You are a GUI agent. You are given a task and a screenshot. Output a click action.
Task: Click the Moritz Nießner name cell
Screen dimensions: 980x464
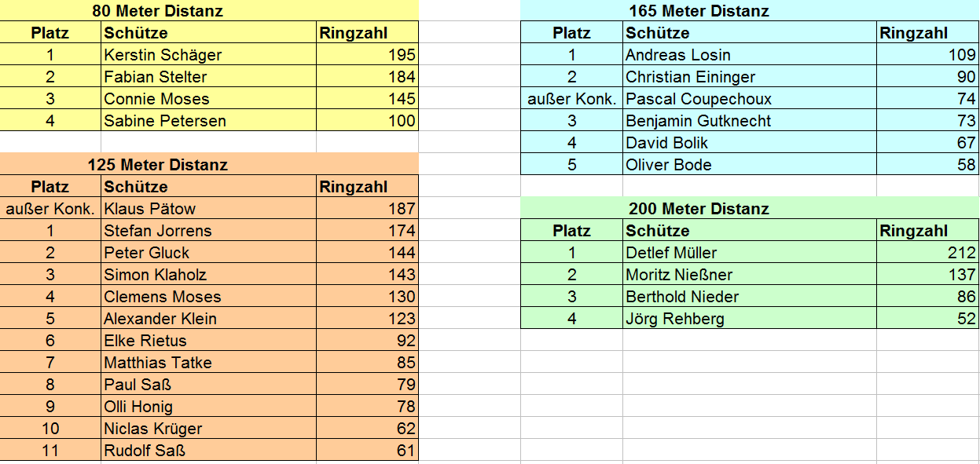click(x=750, y=274)
